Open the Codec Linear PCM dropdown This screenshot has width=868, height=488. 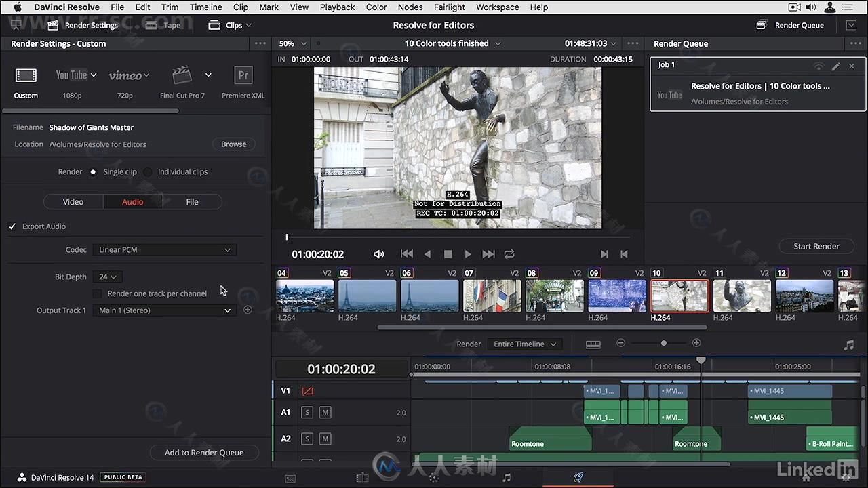pyautogui.click(x=164, y=249)
